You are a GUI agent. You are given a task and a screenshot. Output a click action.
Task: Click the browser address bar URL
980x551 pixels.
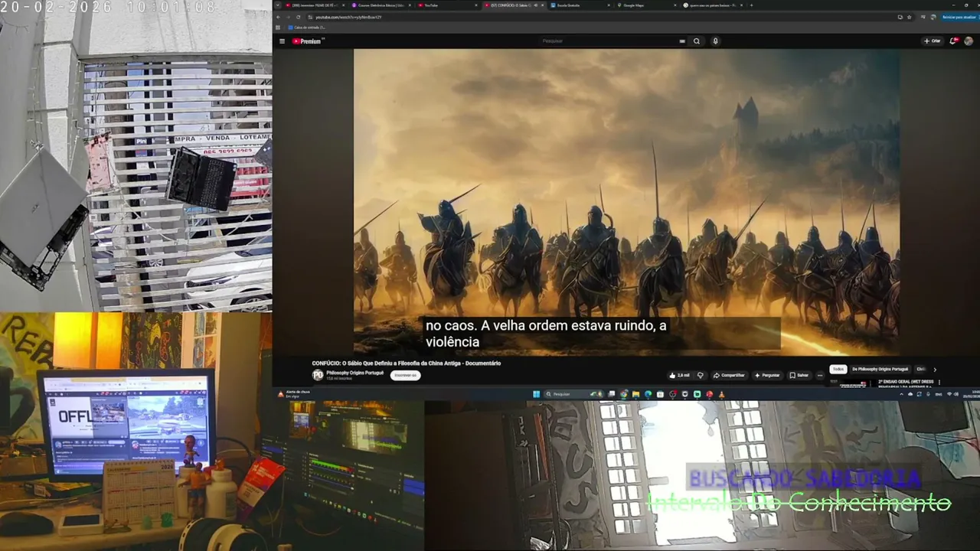(348, 17)
